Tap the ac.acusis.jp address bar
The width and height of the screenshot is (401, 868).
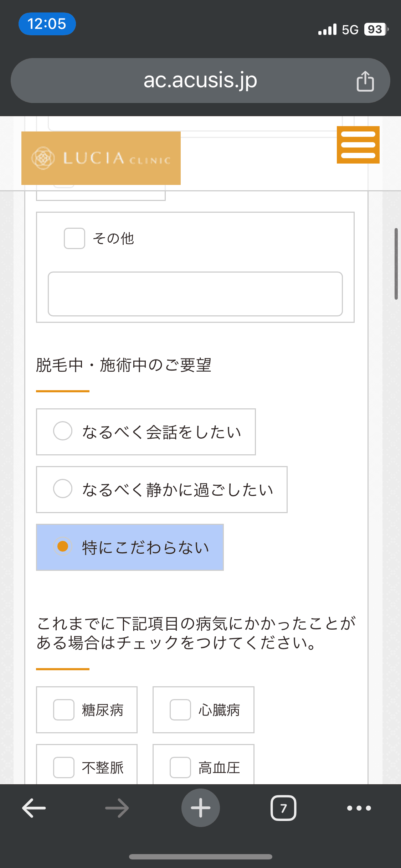(200, 81)
